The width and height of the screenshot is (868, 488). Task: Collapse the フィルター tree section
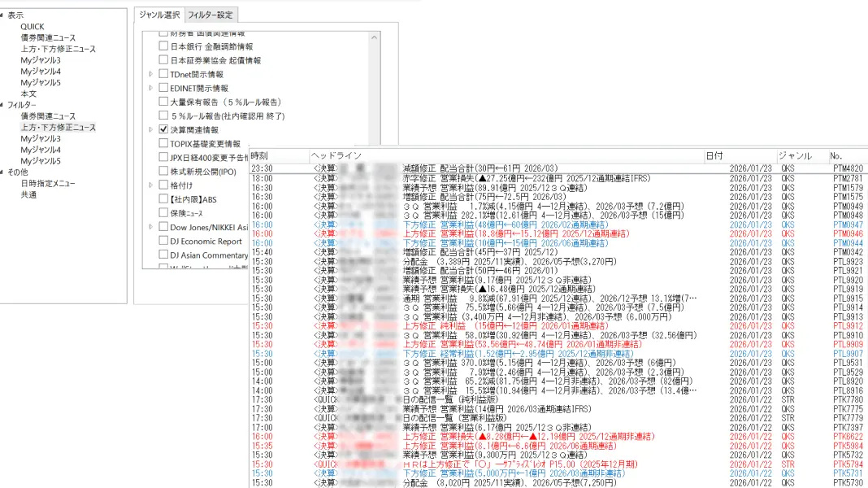(x=2, y=105)
